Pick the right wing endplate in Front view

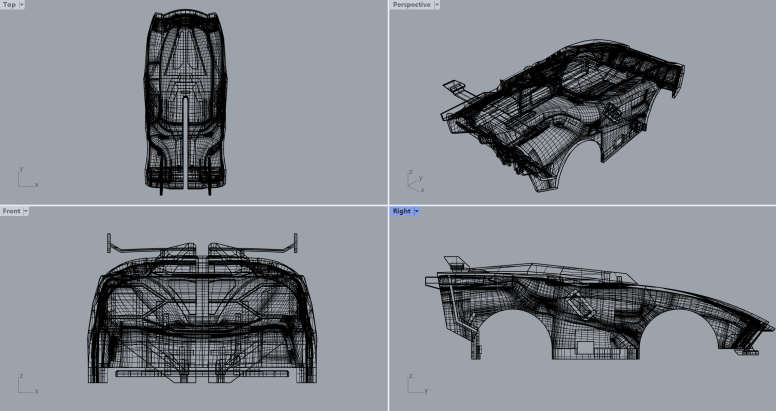[297, 241]
